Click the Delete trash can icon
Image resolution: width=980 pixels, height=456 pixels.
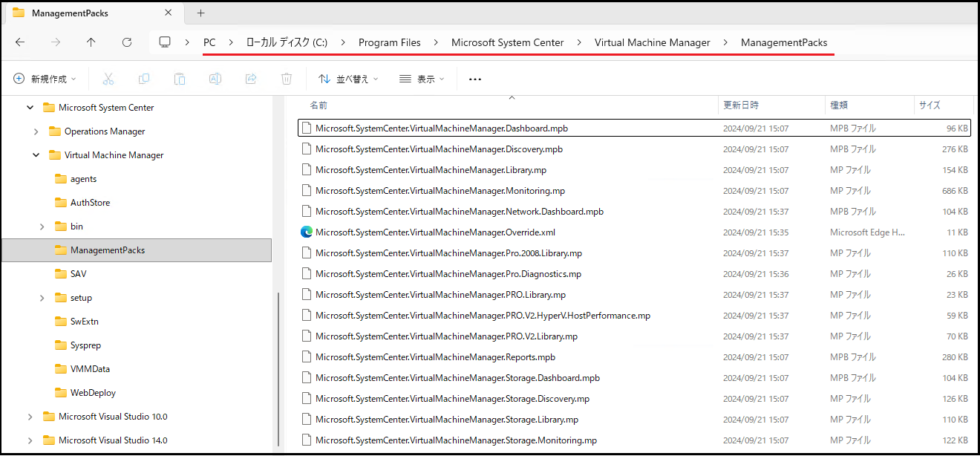pos(287,79)
